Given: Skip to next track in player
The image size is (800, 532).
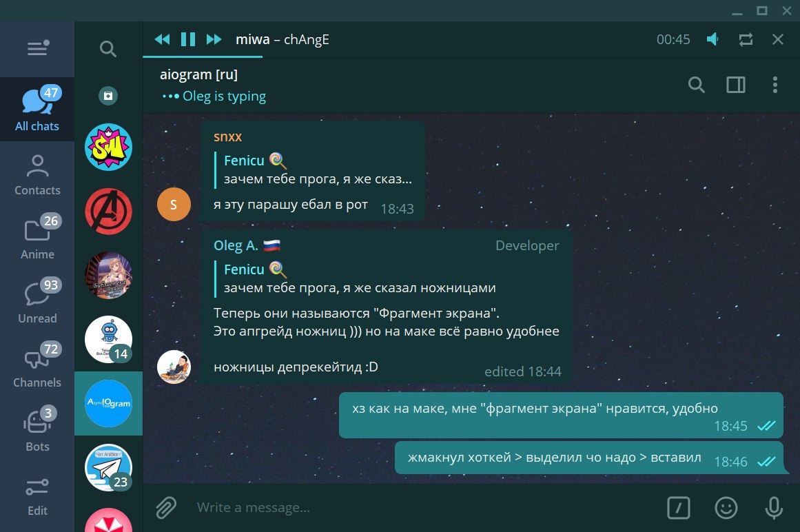Looking at the screenshot, I should coord(214,39).
